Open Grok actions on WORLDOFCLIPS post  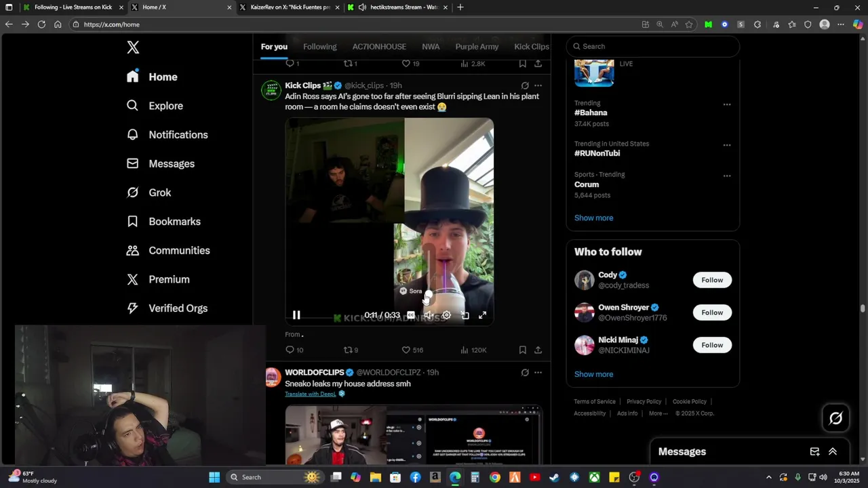525,372
